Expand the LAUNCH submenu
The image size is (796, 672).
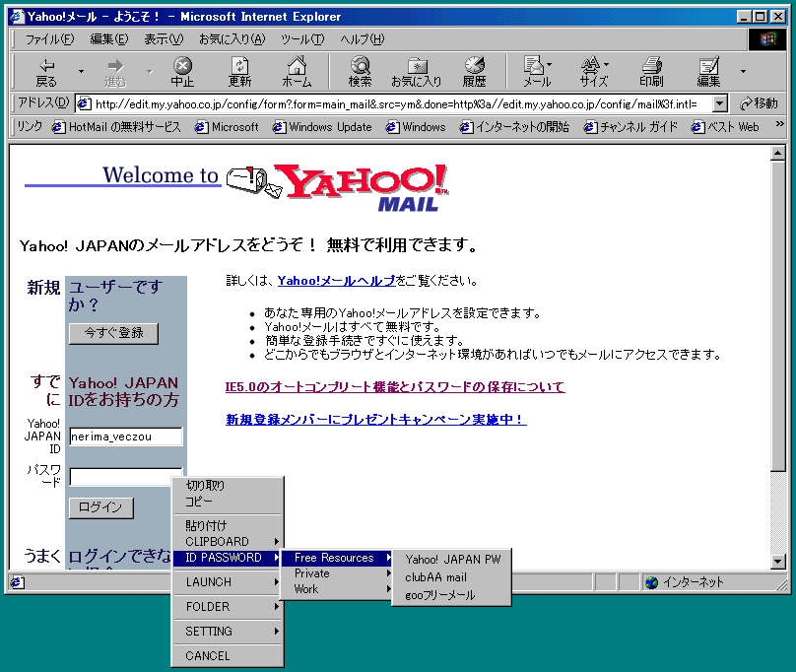click(227, 581)
